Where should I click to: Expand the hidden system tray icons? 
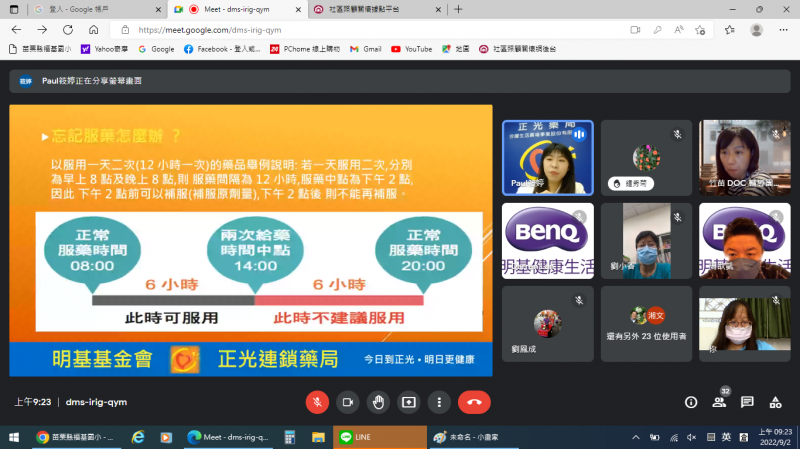(x=636, y=437)
